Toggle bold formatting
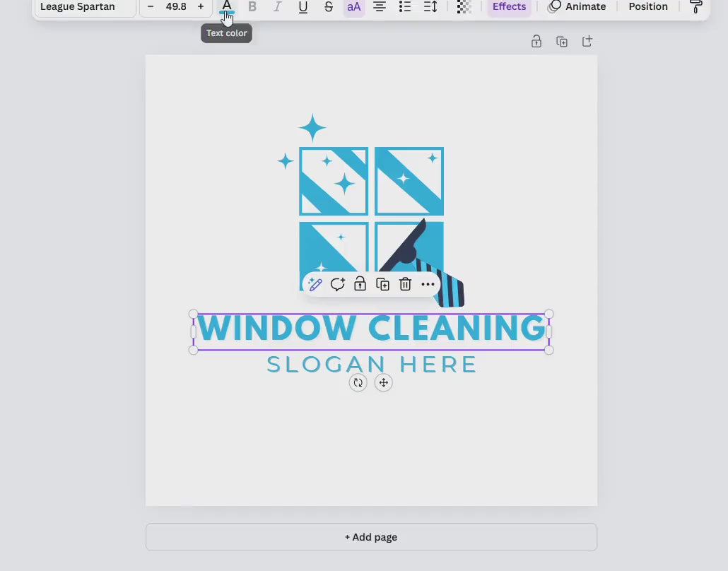Viewport: 728px width, 571px height. coord(252,6)
